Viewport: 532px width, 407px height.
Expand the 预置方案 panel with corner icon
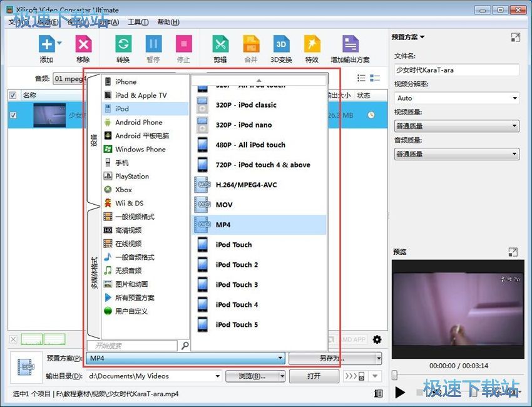click(515, 38)
